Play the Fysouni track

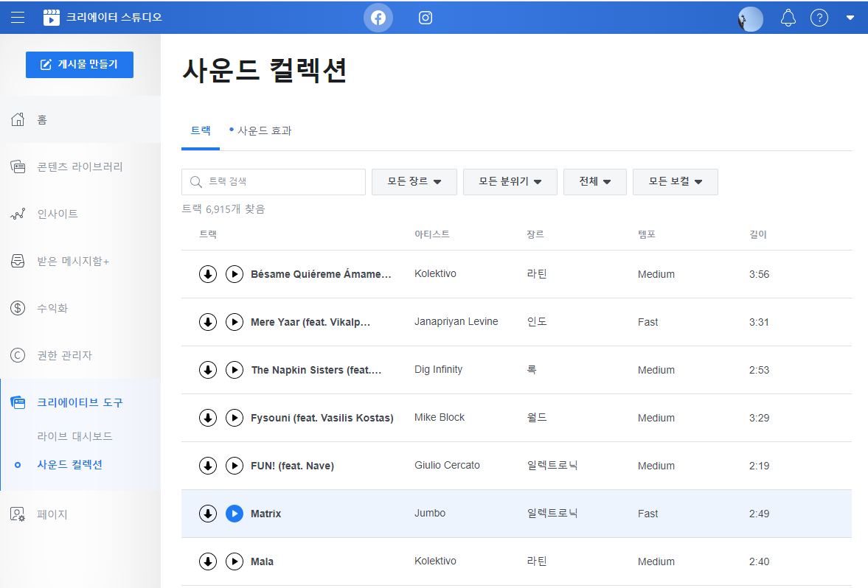235,419
